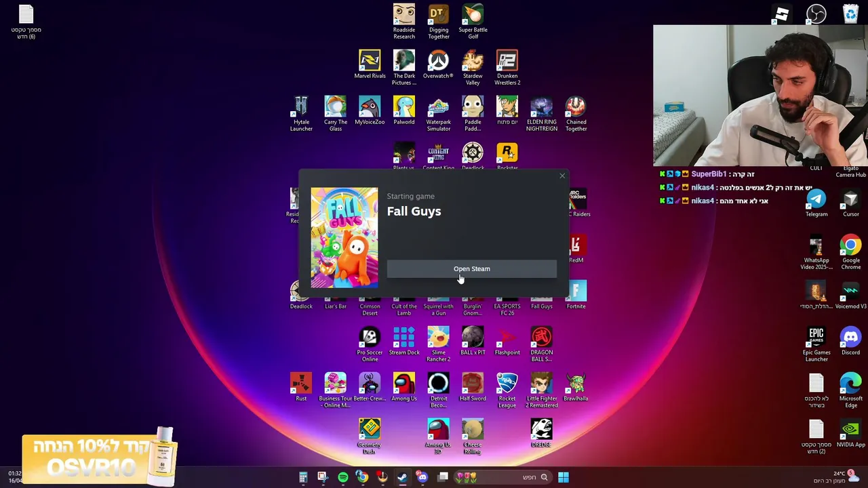Image resolution: width=868 pixels, height=488 pixels.
Task: Select Among Us icon beside Better-Crew
Action: 404,387
